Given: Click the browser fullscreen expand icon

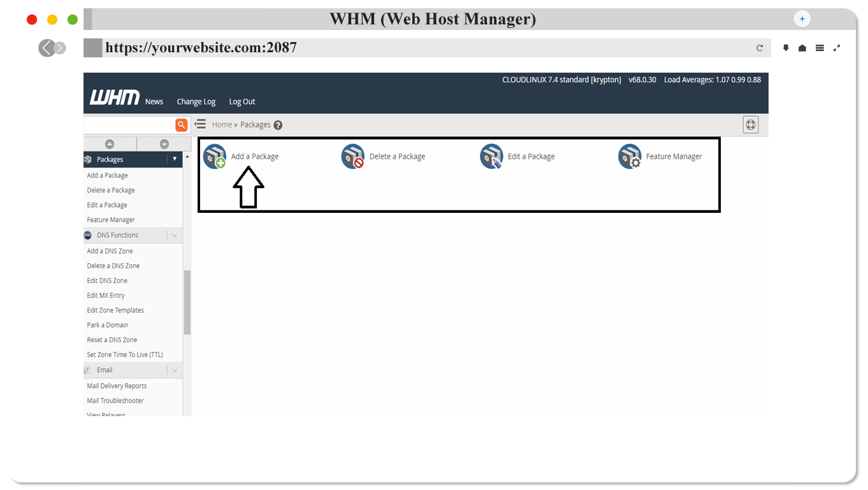Looking at the screenshot, I should click(837, 48).
